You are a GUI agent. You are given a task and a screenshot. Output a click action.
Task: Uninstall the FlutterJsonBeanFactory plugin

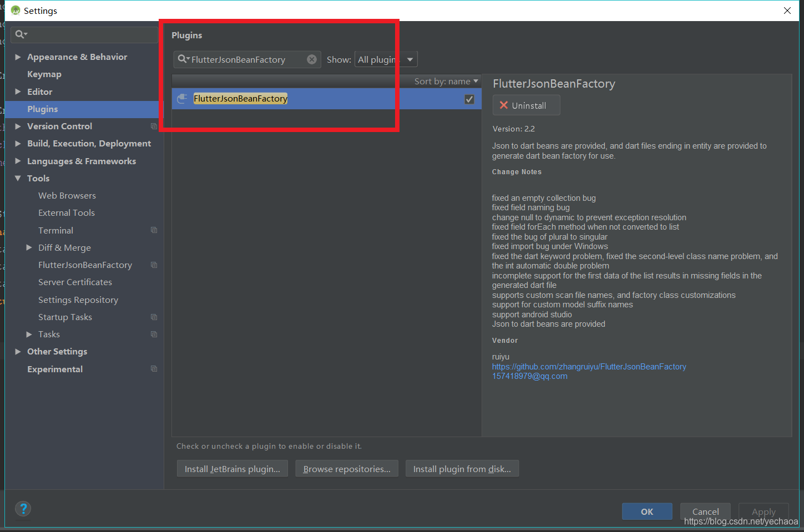pos(526,105)
